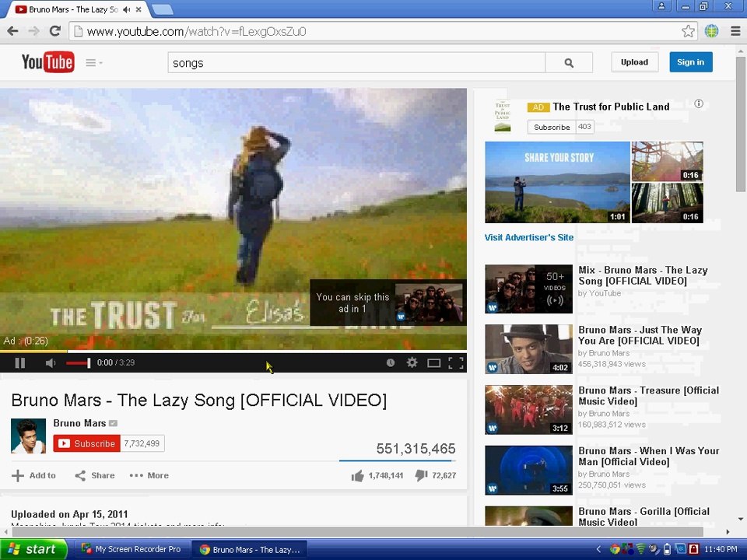This screenshot has height=560, width=747.
Task: Open When I Was Your Man title link
Action: pyautogui.click(x=648, y=457)
